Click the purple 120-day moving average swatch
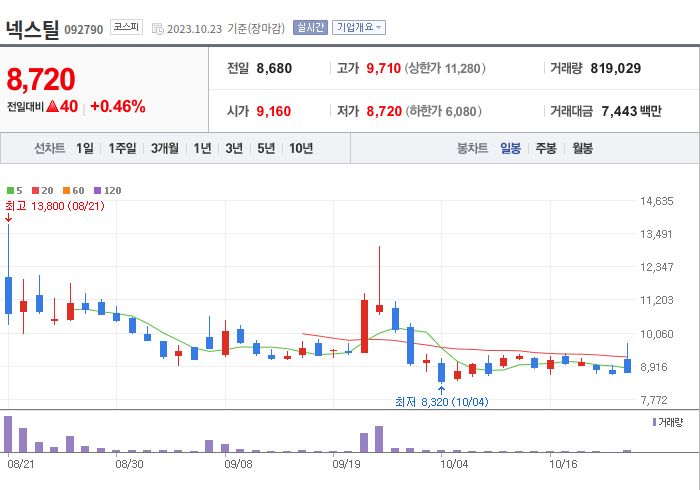This screenshot has height=490, width=700. pyautogui.click(x=97, y=191)
